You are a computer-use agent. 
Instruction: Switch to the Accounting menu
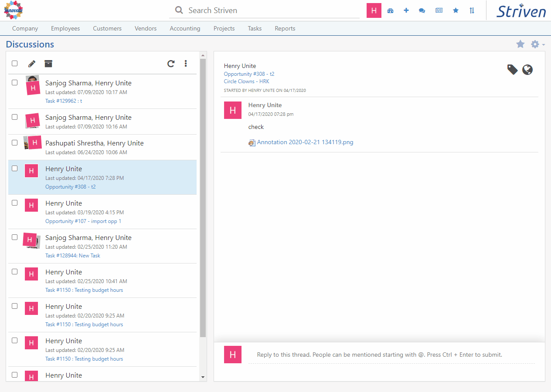tap(185, 28)
